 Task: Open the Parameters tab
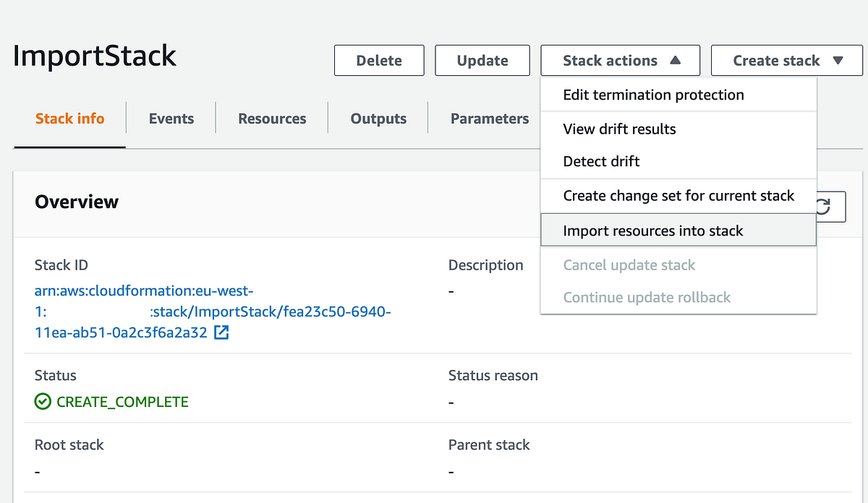click(x=490, y=118)
